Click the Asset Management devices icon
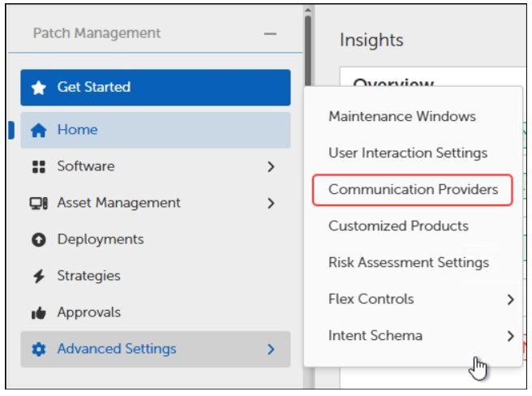Image resolution: width=532 pixels, height=396 pixels. point(38,203)
